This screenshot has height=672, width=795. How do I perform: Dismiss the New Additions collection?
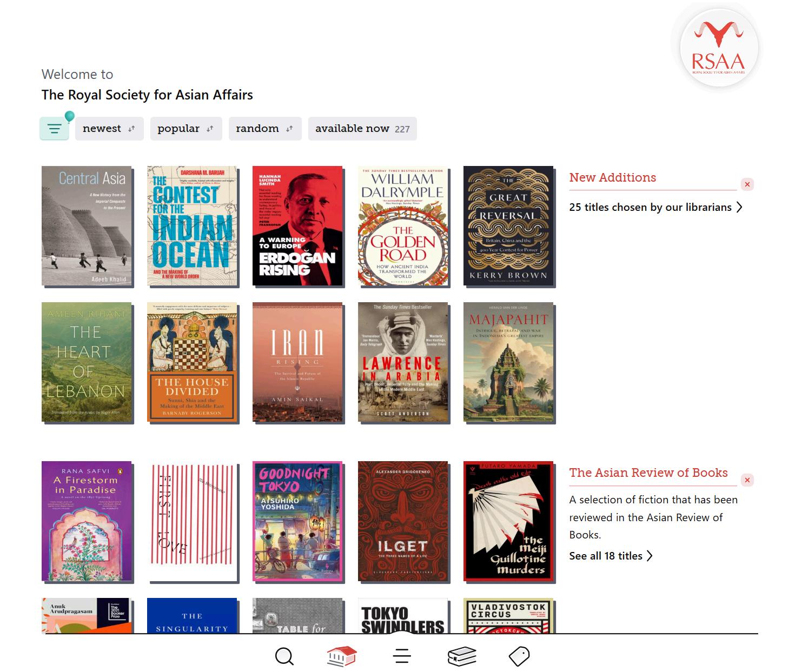[747, 184]
